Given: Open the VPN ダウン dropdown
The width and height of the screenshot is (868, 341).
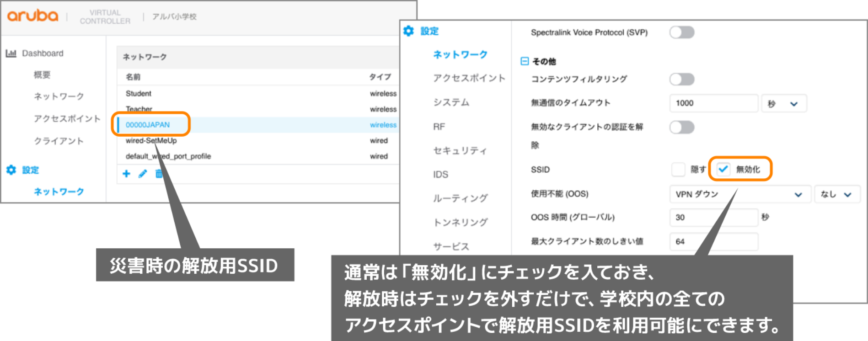Looking at the screenshot, I should [x=740, y=194].
